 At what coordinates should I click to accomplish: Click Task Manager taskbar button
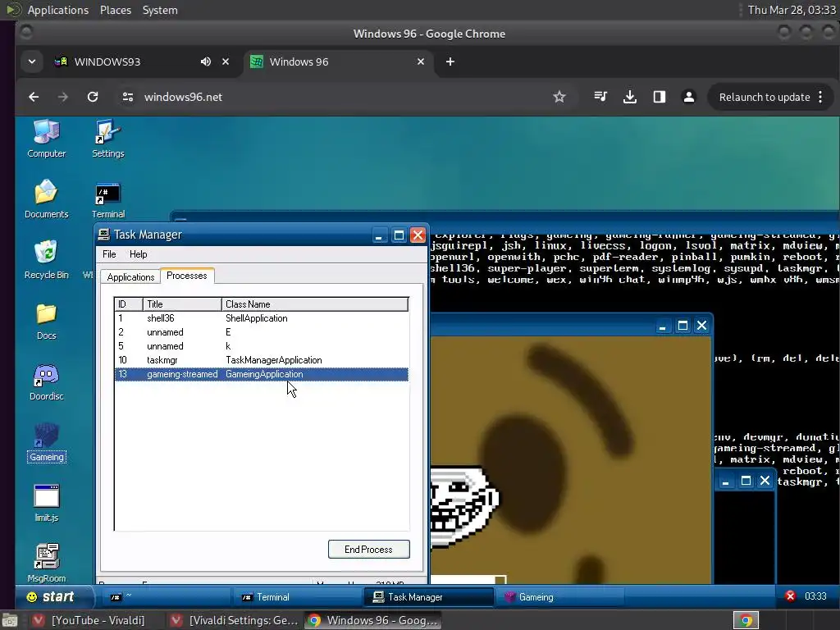(x=428, y=597)
